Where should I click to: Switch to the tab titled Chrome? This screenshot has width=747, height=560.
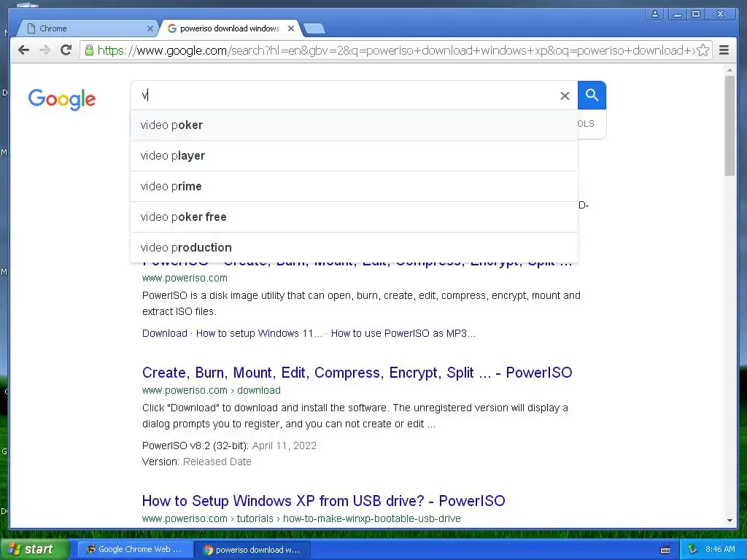point(88,28)
